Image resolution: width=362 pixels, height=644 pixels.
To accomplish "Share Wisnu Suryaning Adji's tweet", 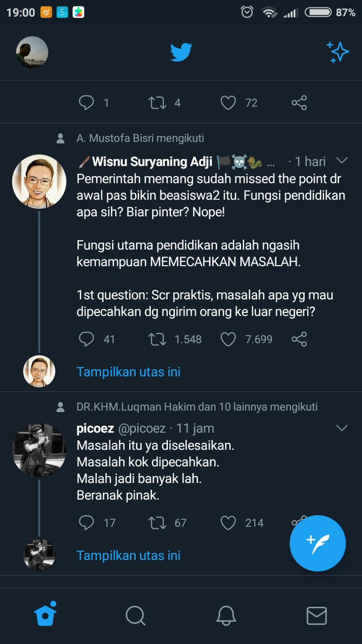I will [299, 339].
